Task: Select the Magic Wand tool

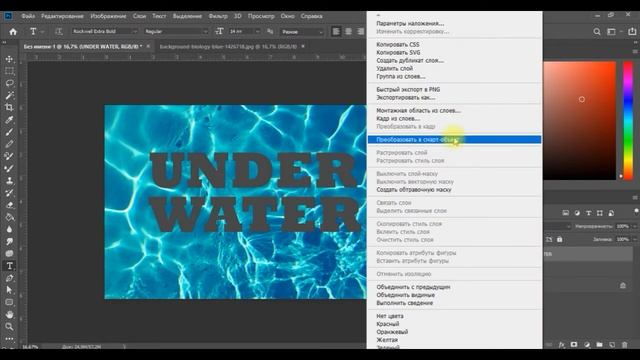Action: 9,96
